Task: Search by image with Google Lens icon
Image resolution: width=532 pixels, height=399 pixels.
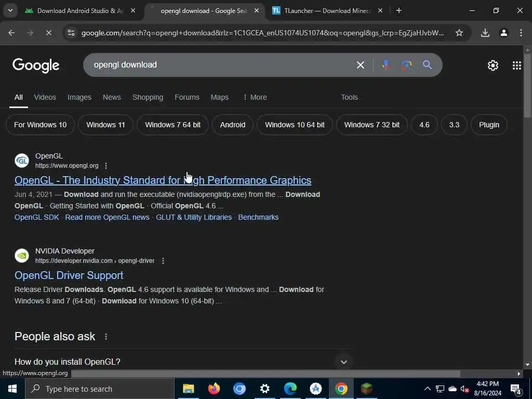Action: (406, 65)
